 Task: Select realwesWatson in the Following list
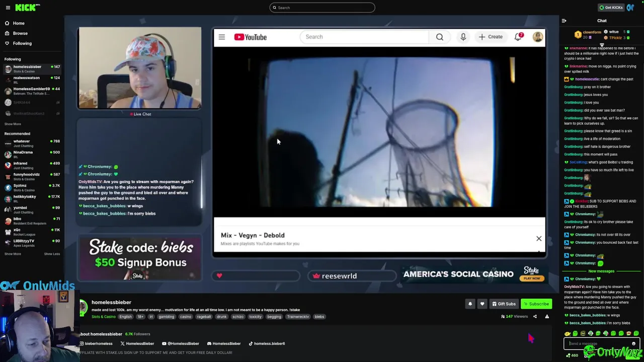(x=32, y=80)
